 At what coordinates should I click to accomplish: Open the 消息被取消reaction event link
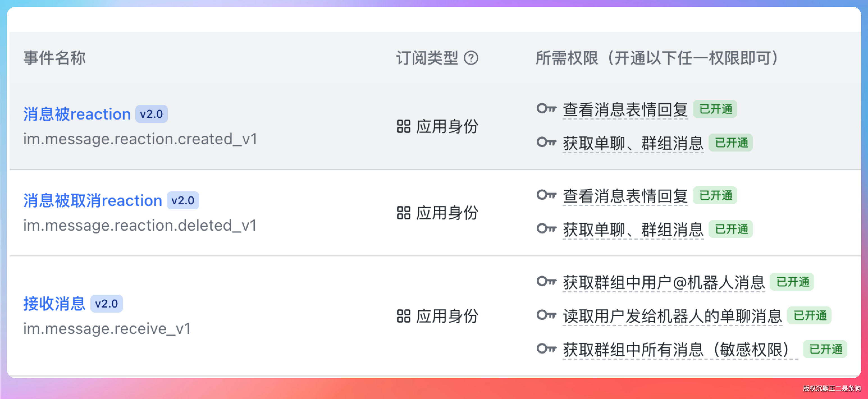click(93, 201)
